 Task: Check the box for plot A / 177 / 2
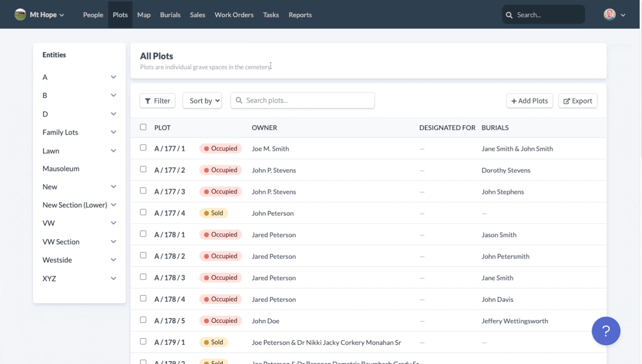(143, 169)
